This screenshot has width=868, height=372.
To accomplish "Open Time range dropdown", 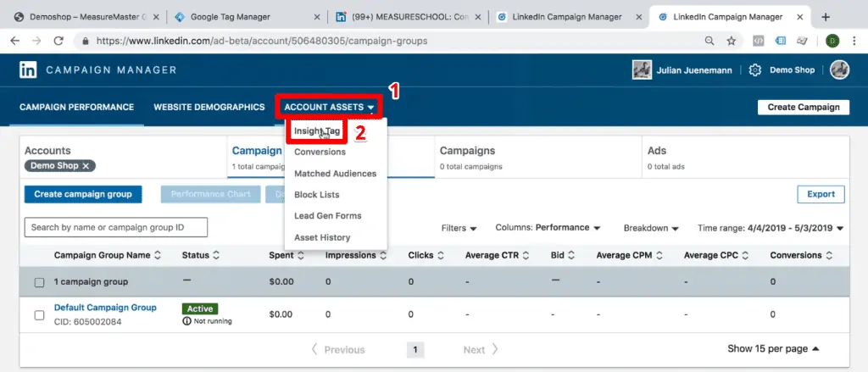I will (770, 228).
